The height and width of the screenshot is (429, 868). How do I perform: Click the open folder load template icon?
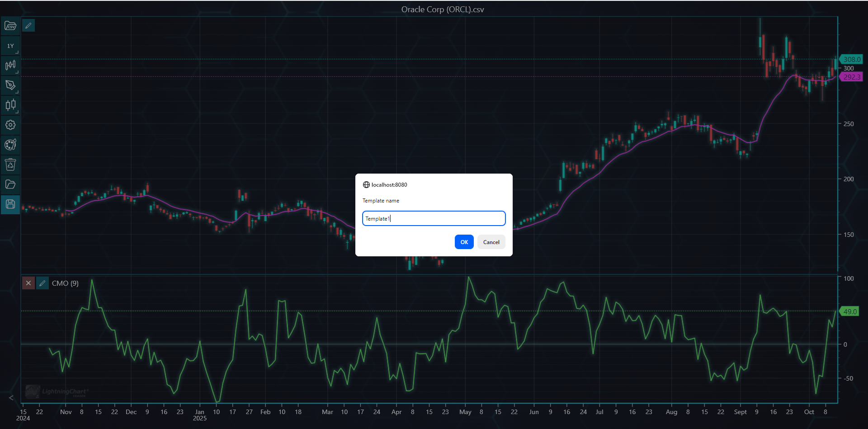click(x=10, y=184)
